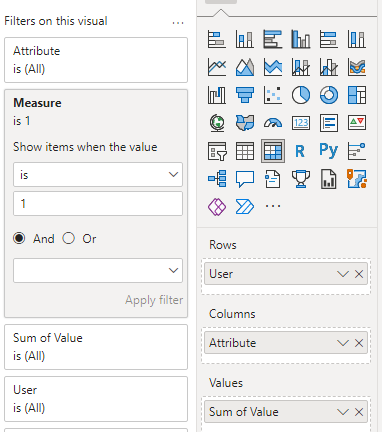Select the Funnel visual
Screen dimensions: 382x432
coord(245,95)
